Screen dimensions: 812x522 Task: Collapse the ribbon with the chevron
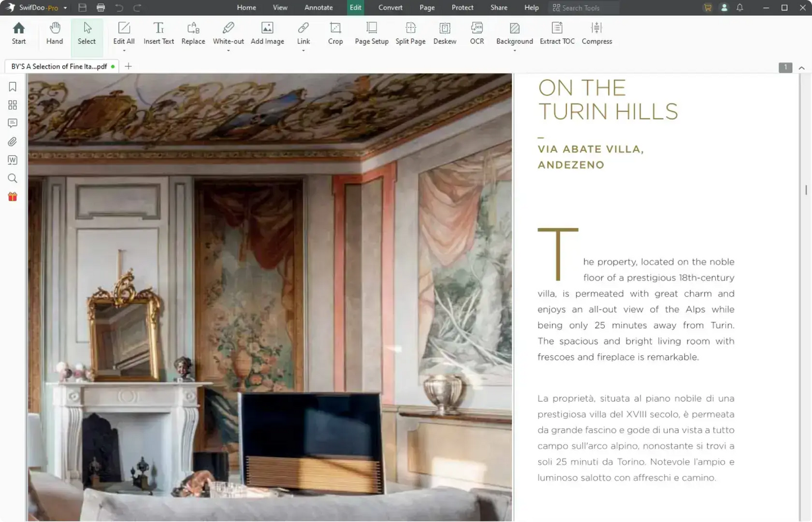pos(801,67)
